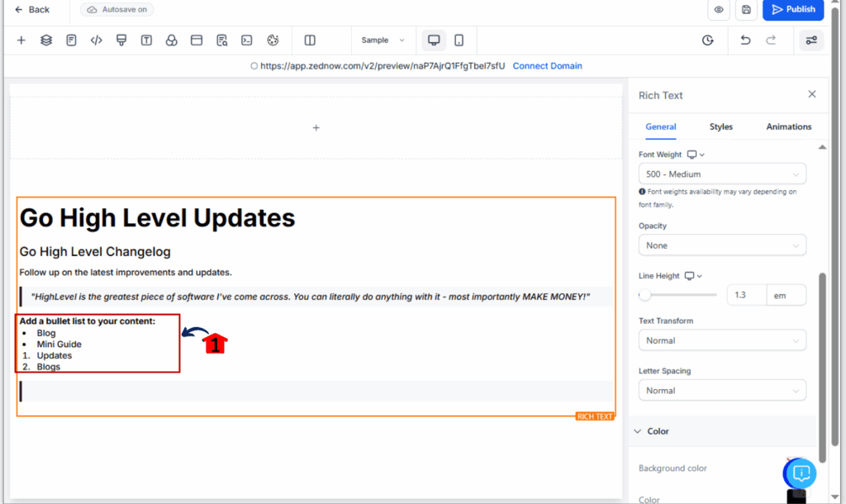846x504 pixels.
Task: Click the undo arrow
Action: click(745, 40)
